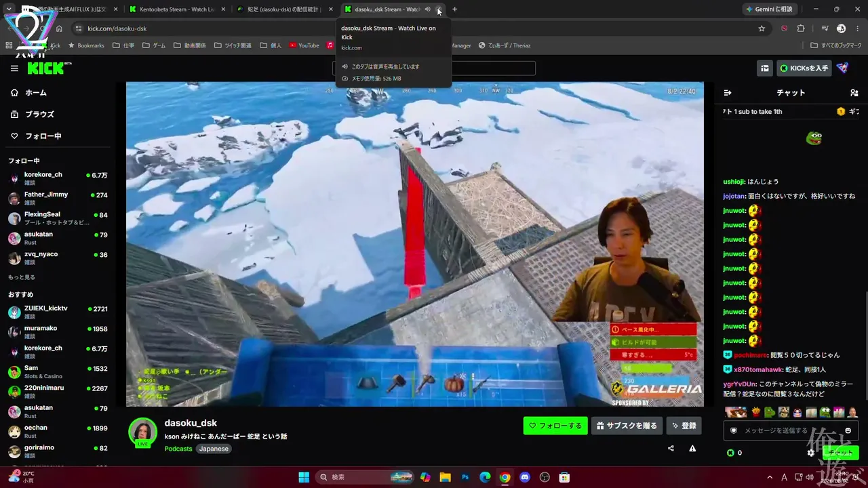The image size is (868, 488).
Task: Open the 個人 bookmark folder
Action: [271, 45]
